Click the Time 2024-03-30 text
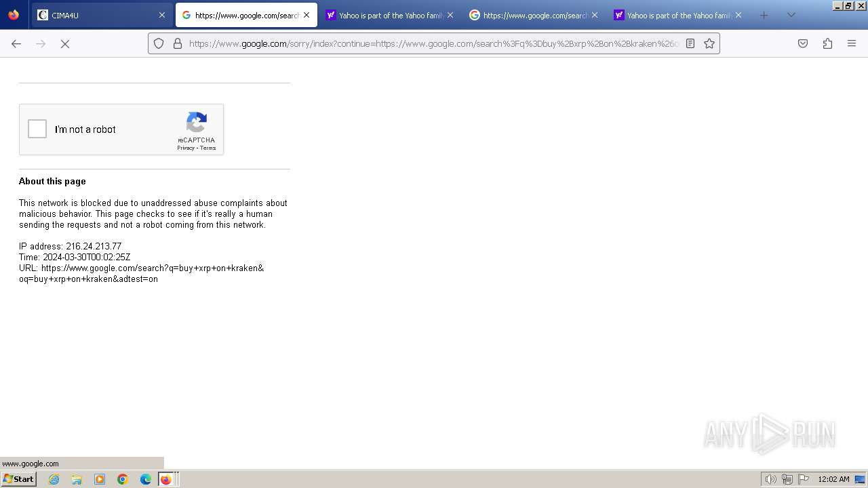This screenshot has width=868, height=488. [x=75, y=257]
